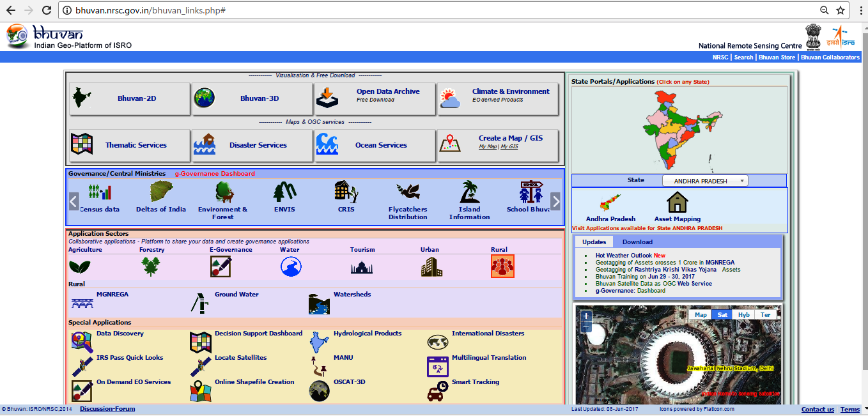Open the MGNREGA bridge icon

(82, 303)
